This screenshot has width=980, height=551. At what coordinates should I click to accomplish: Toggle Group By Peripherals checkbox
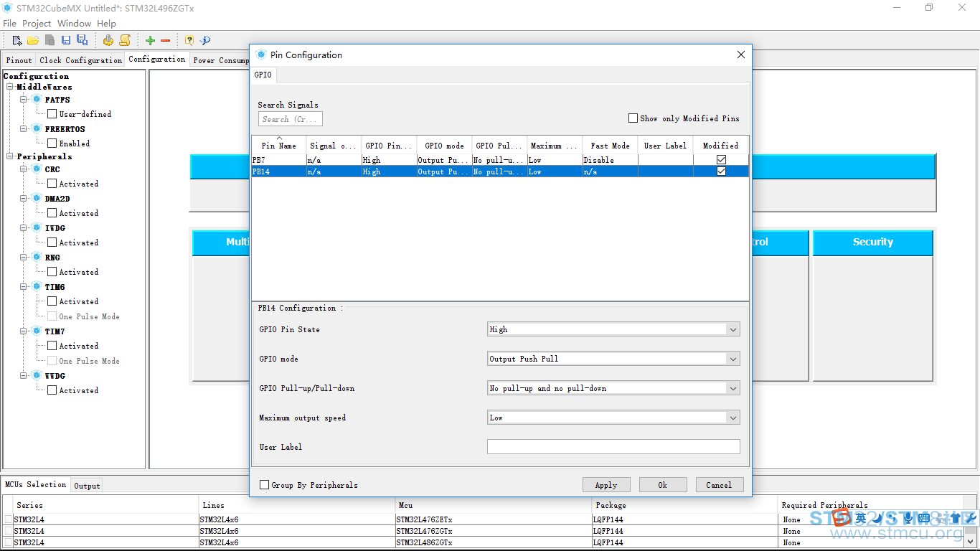[x=264, y=485]
